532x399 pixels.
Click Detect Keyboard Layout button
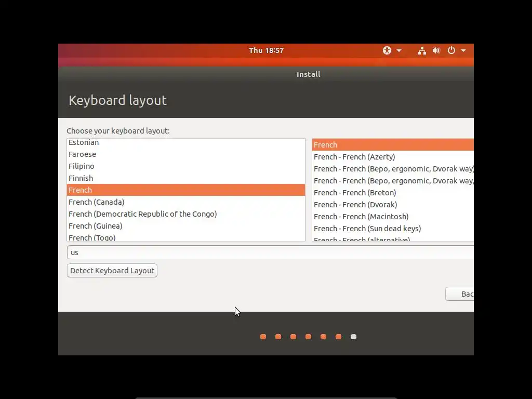click(x=112, y=270)
